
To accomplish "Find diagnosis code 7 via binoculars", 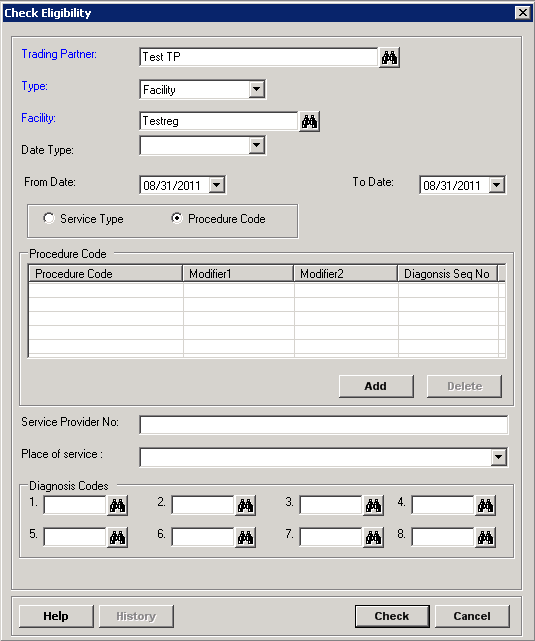I will click(x=373, y=538).
